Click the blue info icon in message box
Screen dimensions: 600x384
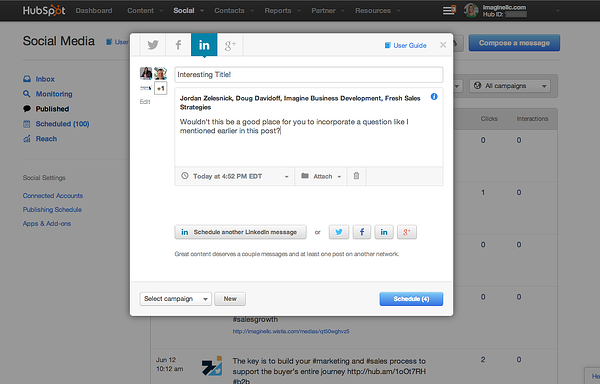(434, 97)
